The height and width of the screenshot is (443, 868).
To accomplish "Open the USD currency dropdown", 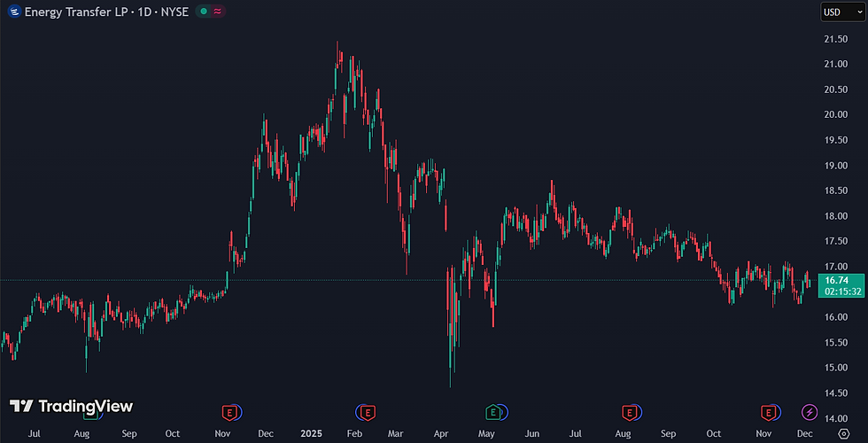I will click(x=842, y=12).
